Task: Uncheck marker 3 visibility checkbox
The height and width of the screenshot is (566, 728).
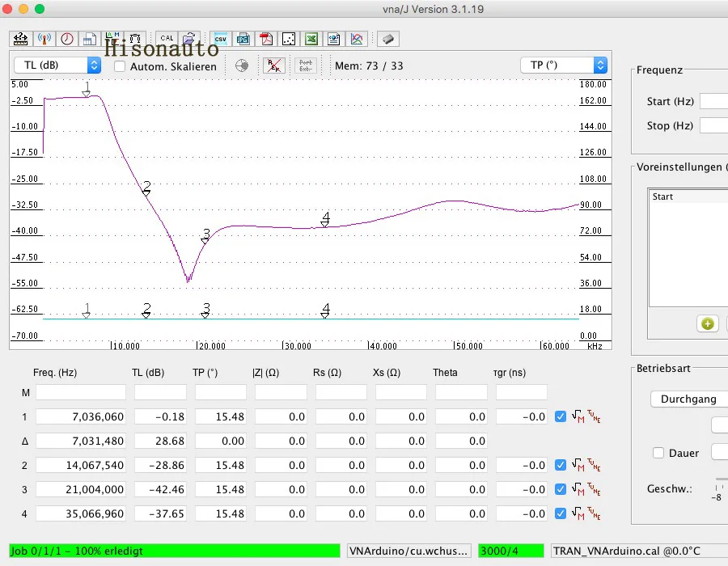Action: [561, 489]
